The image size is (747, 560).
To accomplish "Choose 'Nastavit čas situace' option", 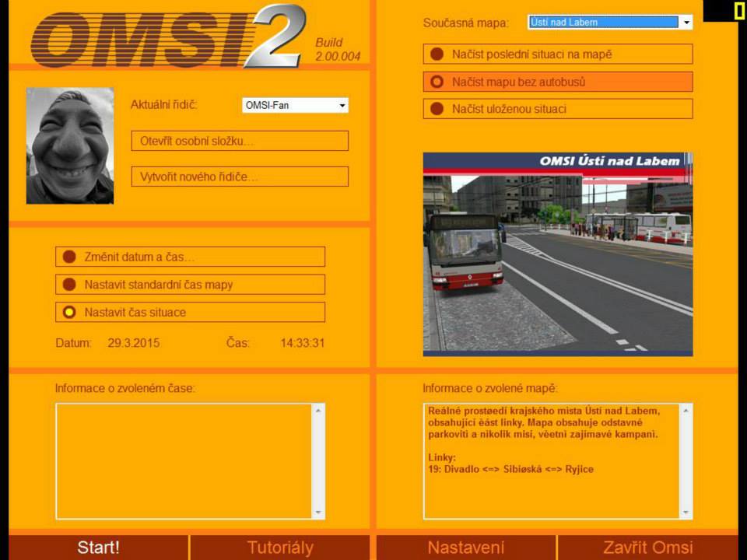I will point(190,312).
